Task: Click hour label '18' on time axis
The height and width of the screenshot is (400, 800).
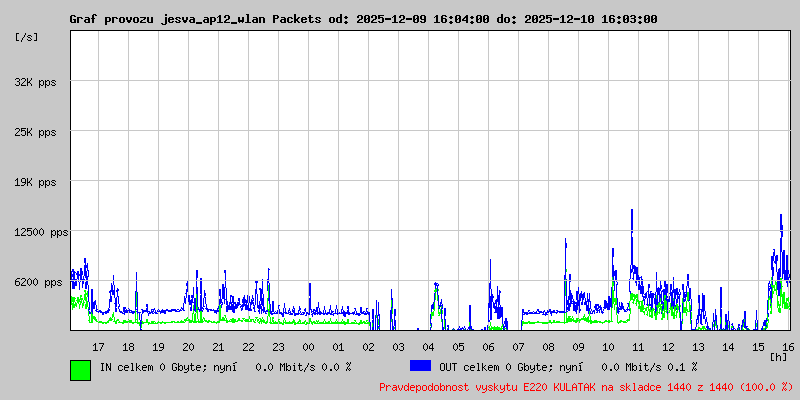Action: click(129, 347)
